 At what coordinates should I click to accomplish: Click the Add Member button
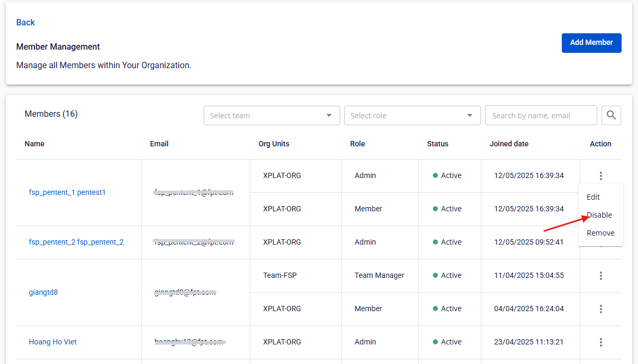591,43
